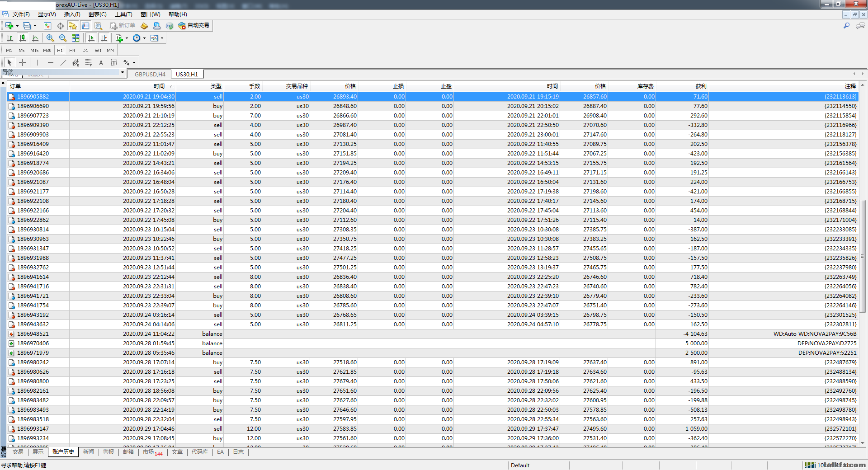
Task: Switch to GBPUSD,H4 chart tab
Action: pos(150,74)
